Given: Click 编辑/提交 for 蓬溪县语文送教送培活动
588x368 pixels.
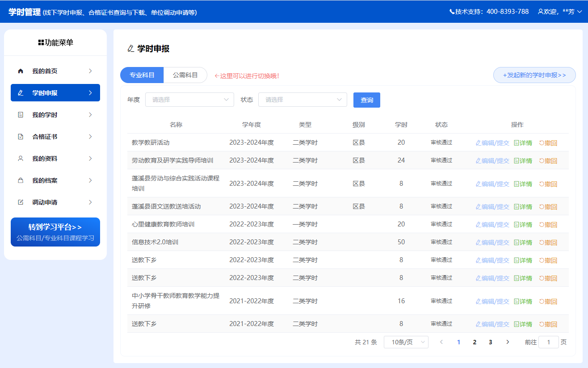Looking at the screenshot, I should [492, 207].
